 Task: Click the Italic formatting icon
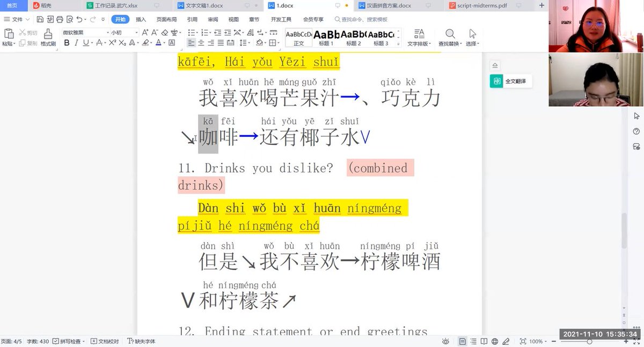[x=76, y=43]
